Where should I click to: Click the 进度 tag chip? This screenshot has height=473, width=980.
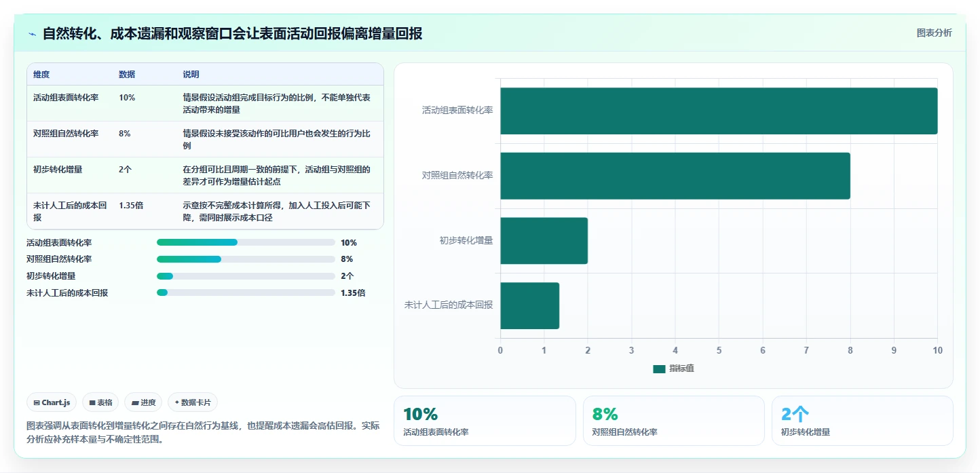pos(143,402)
